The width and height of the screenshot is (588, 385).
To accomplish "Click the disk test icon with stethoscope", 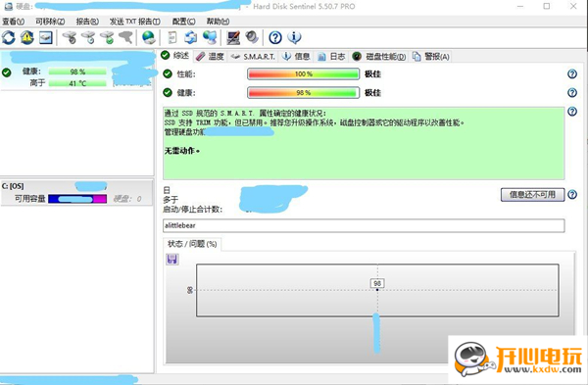I will point(70,37).
